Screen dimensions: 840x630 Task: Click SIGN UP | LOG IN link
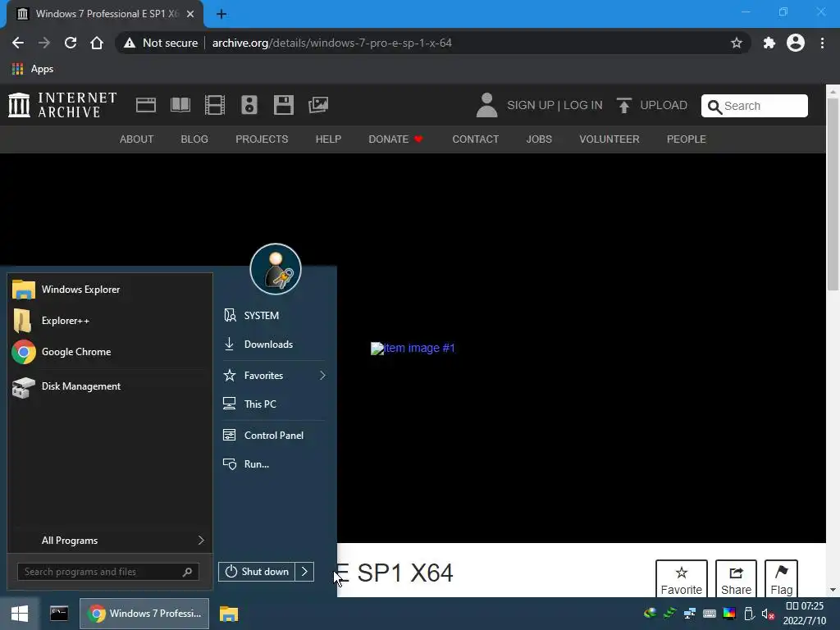(555, 105)
